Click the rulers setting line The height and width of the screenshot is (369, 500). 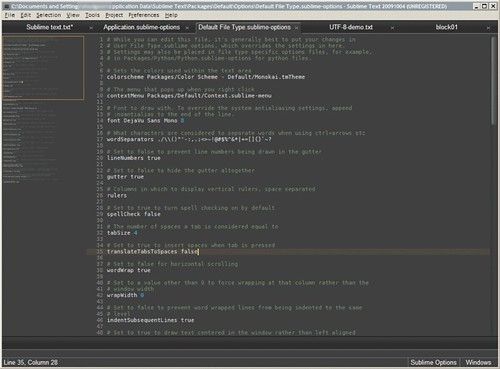click(117, 195)
